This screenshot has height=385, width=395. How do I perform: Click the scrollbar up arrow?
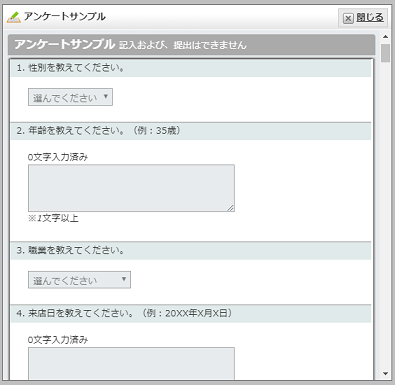(386, 37)
